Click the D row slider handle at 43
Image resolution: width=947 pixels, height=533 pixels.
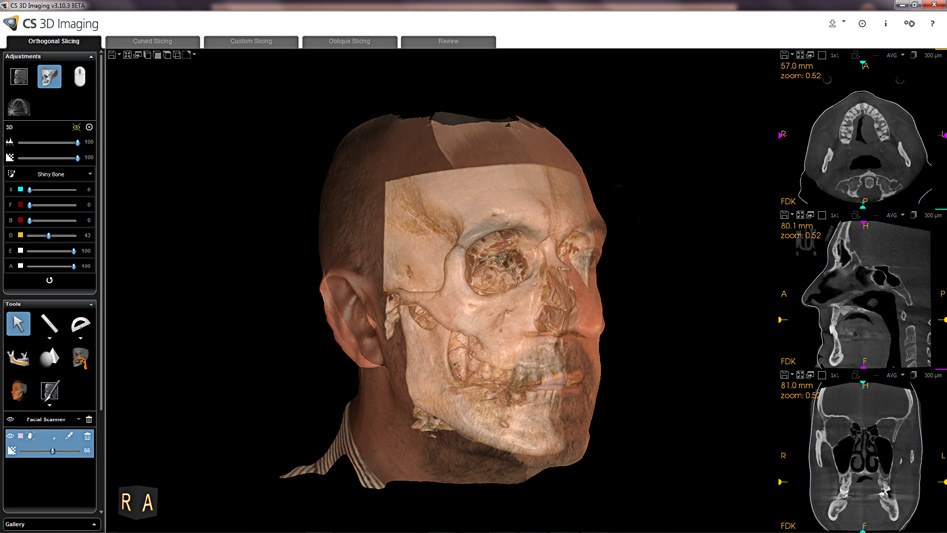click(x=49, y=235)
